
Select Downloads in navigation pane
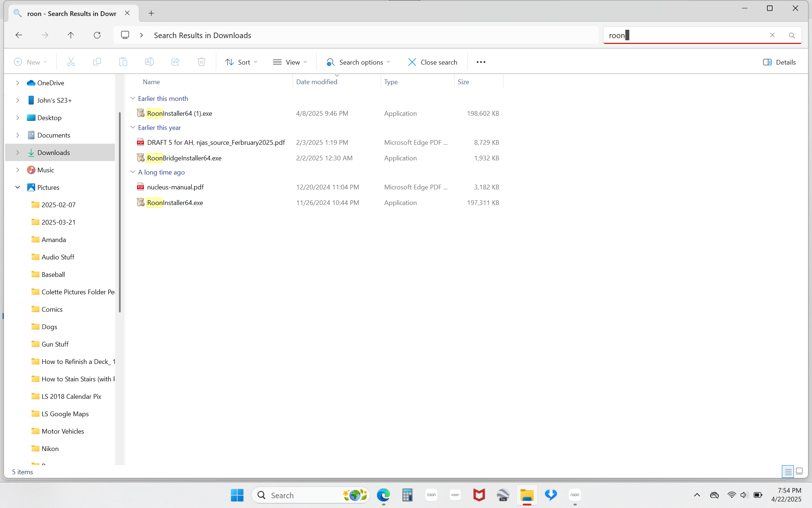[60, 152]
